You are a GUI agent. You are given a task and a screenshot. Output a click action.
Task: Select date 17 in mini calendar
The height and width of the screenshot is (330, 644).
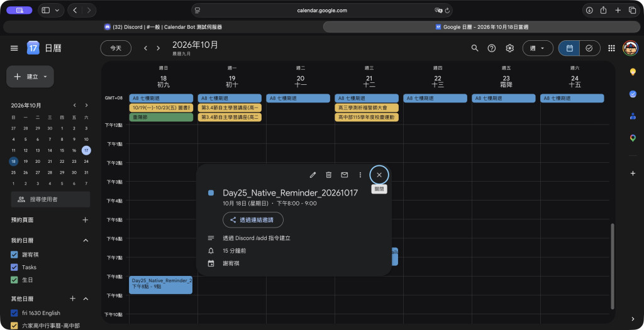(86, 150)
